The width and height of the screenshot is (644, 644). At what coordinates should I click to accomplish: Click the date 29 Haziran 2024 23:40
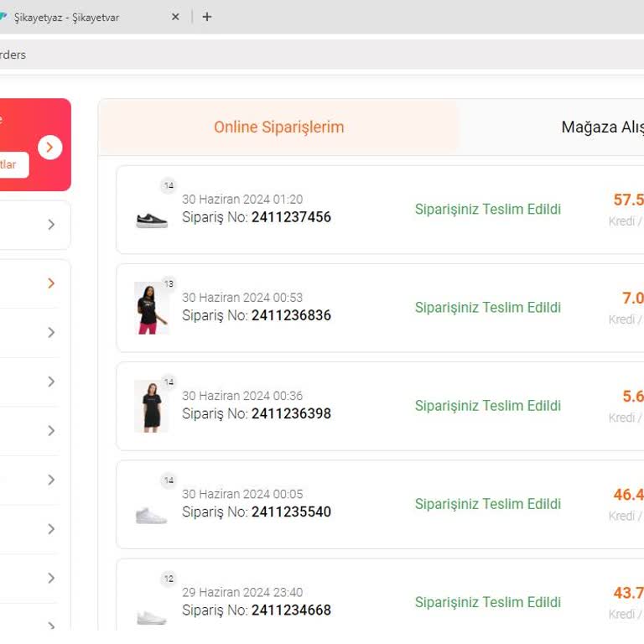tap(242, 592)
